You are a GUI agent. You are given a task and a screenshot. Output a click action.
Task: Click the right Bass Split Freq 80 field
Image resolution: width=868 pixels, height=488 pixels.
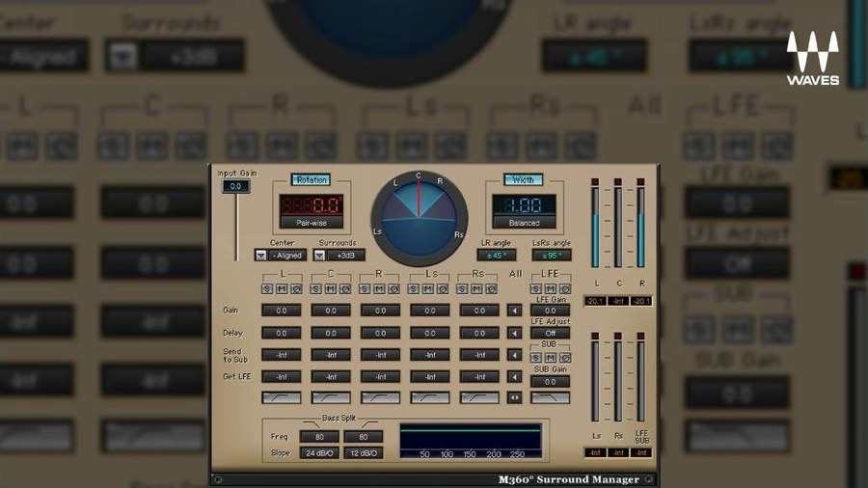[364, 437]
